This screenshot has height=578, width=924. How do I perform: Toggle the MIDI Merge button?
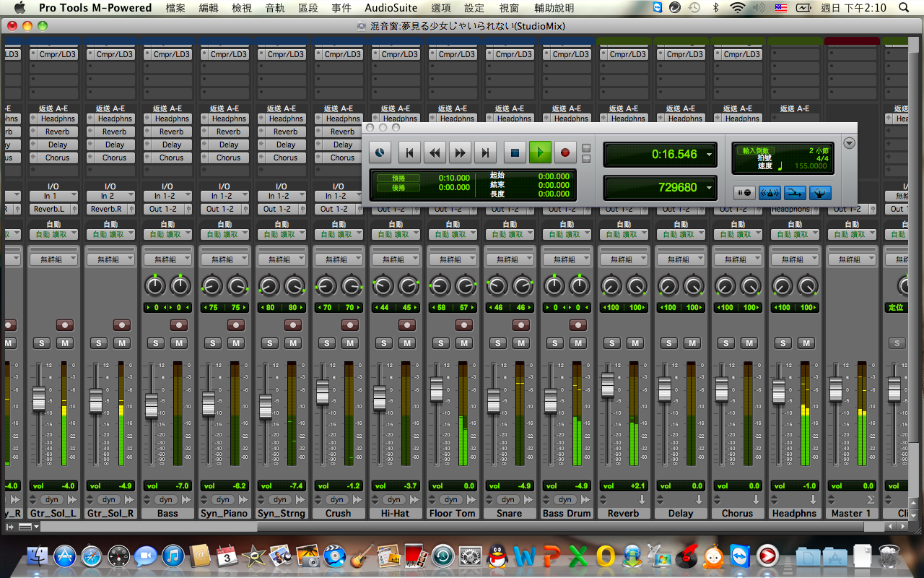795,193
